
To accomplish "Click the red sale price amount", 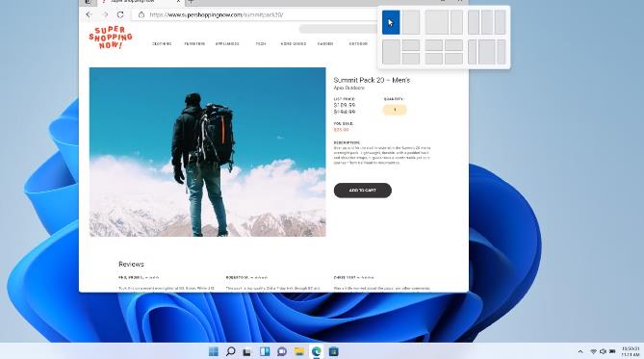I will (x=341, y=130).
